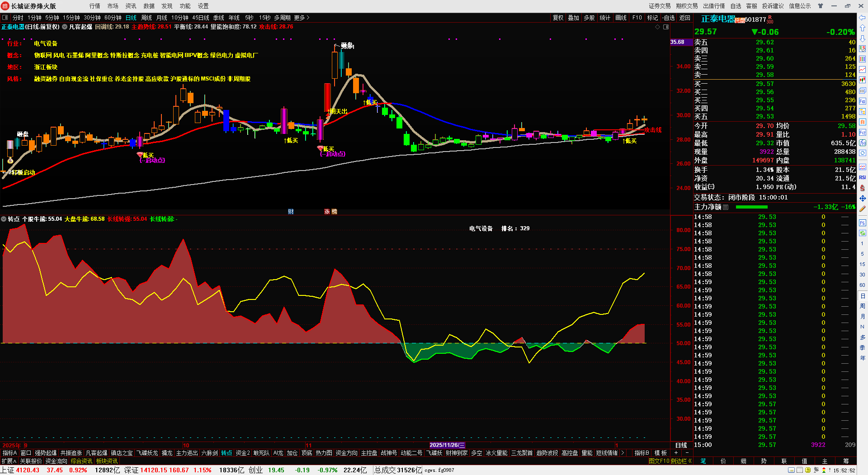Open 期权交易 options trading

(x=687, y=6)
